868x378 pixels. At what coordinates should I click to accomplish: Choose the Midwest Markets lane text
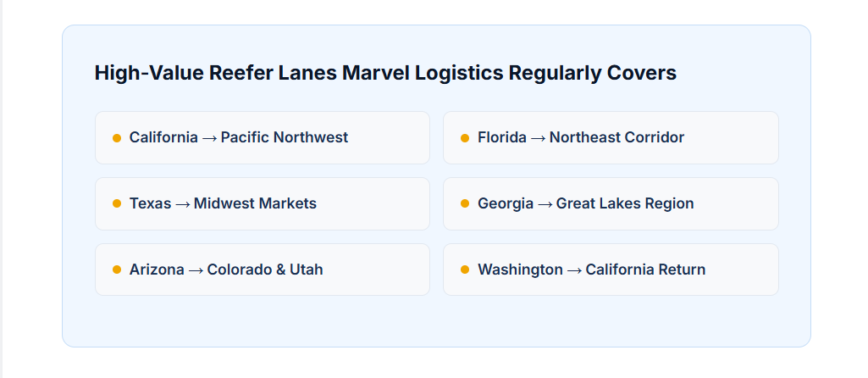[x=255, y=203]
